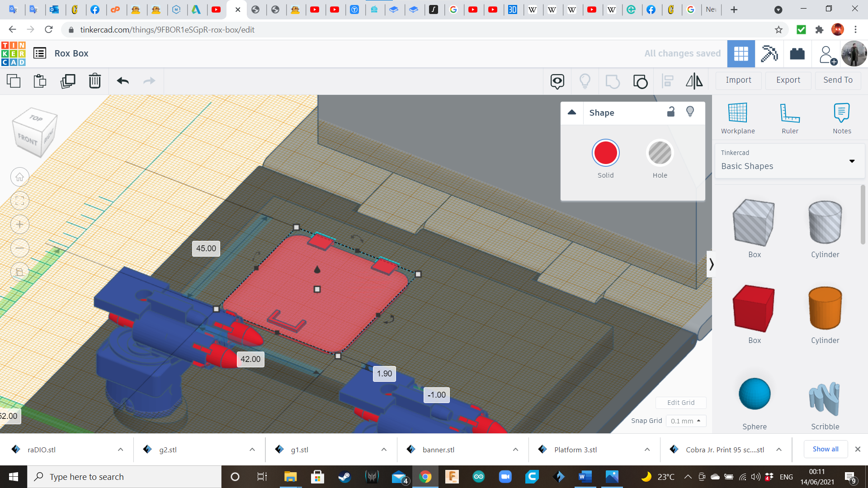
Task: Click the Import button
Action: tap(738, 80)
